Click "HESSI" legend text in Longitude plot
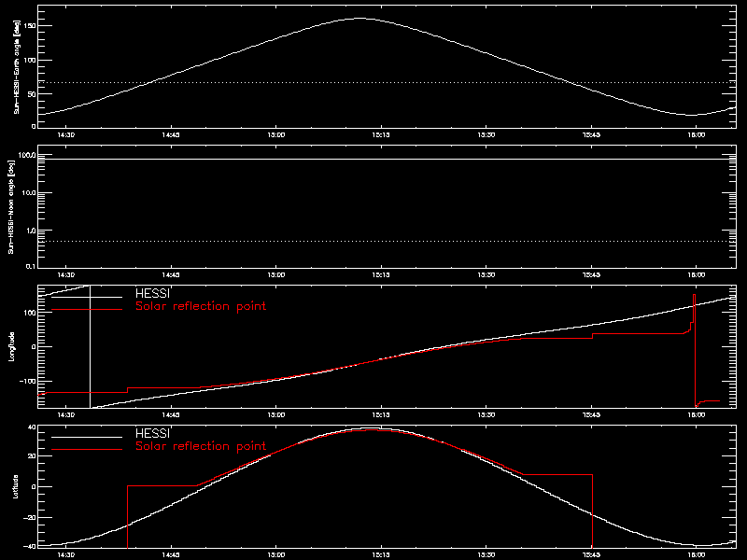The height and width of the screenshot is (560, 747). click(152, 293)
